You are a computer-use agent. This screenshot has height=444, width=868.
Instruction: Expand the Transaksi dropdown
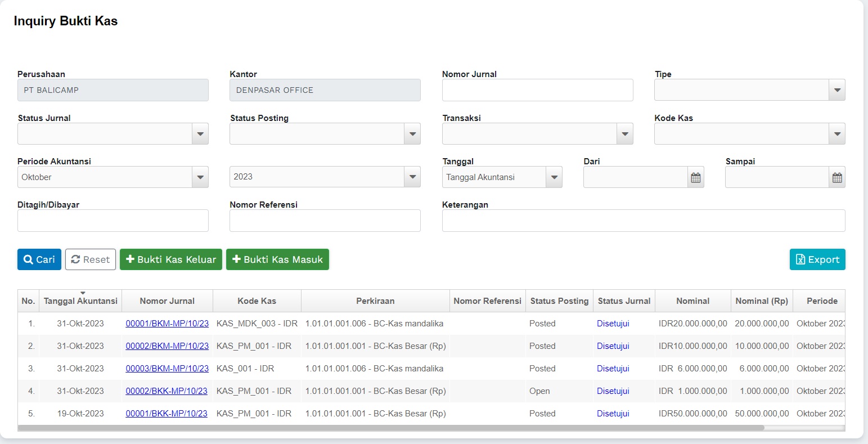pyautogui.click(x=624, y=134)
